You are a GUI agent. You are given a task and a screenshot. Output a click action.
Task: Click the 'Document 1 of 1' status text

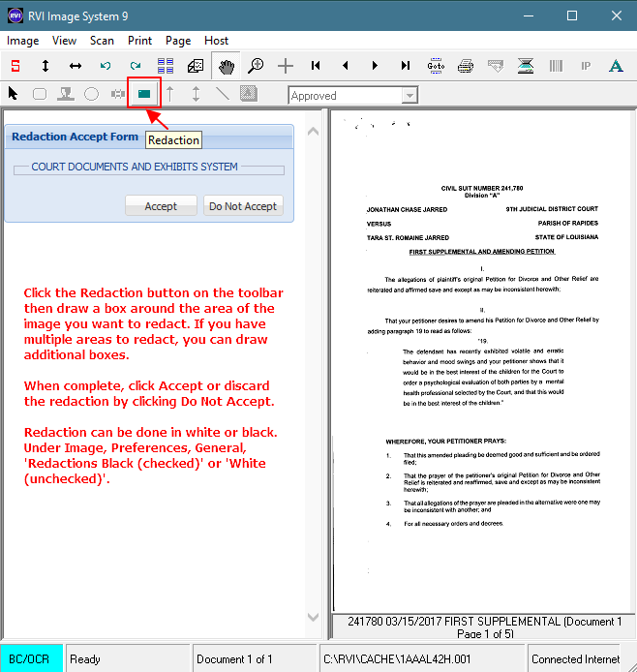(x=234, y=659)
